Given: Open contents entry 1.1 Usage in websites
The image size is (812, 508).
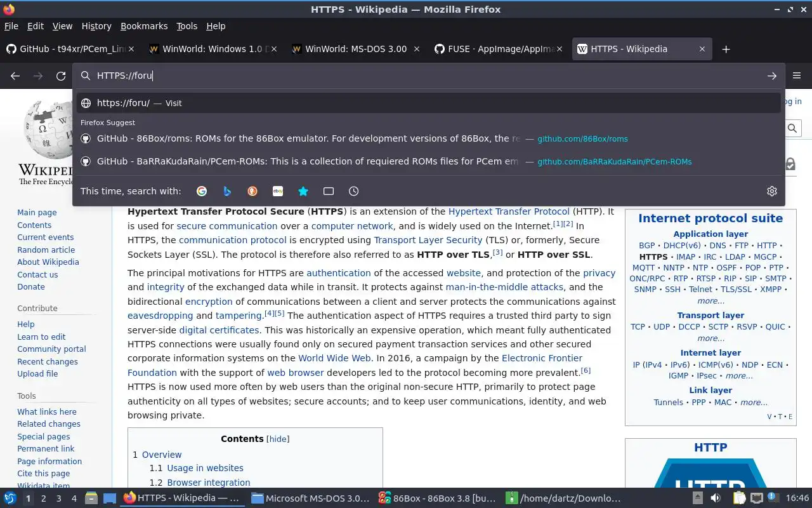Looking at the screenshot, I should pyautogui.click(x=205, y=468).
